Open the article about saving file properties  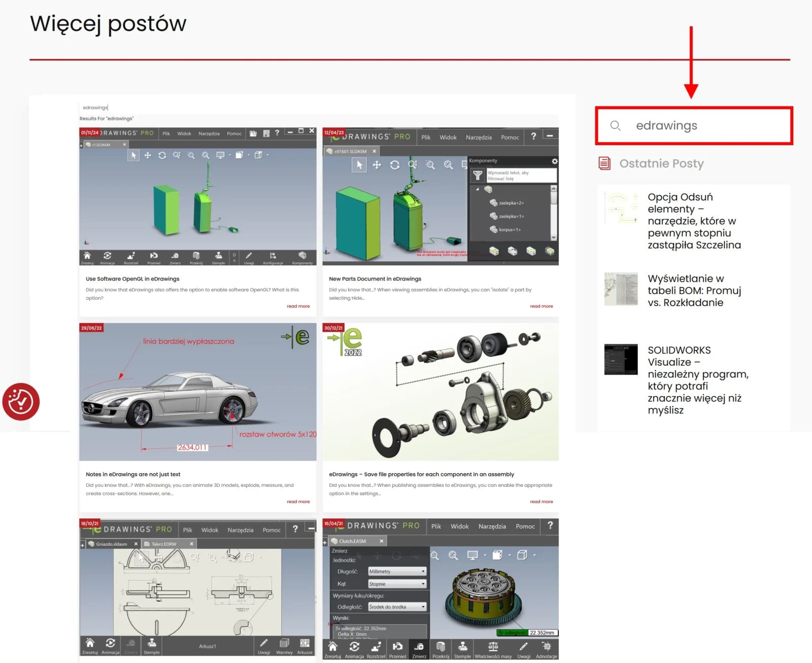(421, 474)
